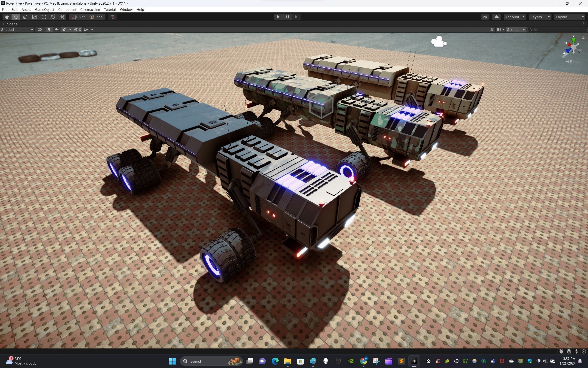Viewport: 588px width, 368px height.
Task: Toggle Gizmos display
Action: (x=513, y=29)
